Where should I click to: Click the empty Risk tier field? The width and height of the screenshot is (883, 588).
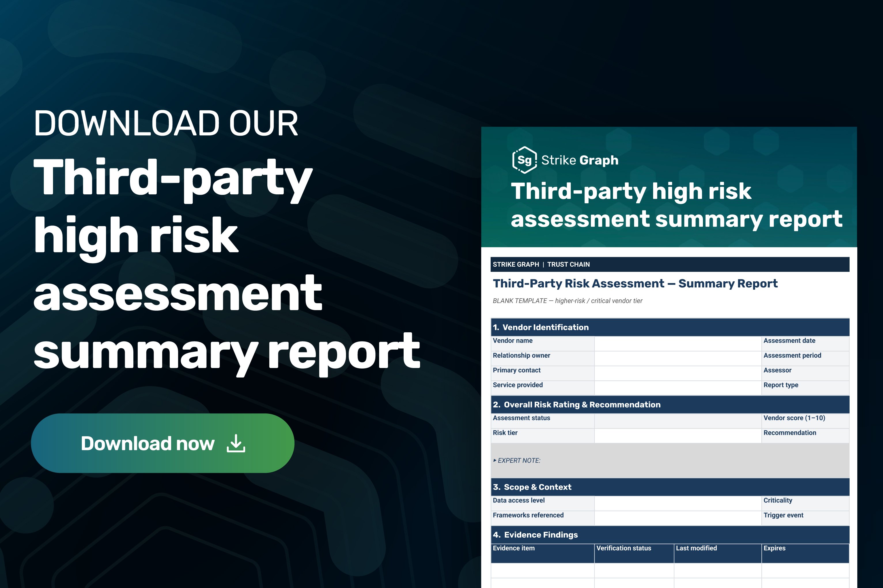pos(678,436)
